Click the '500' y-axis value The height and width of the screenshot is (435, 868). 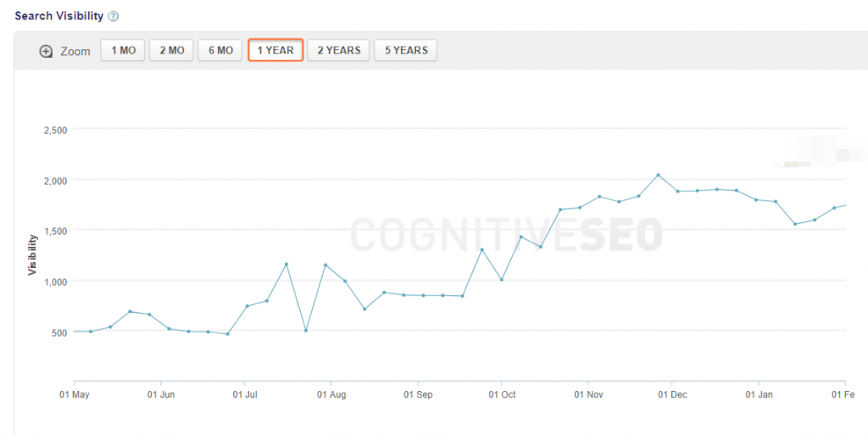tap(59, 332)
